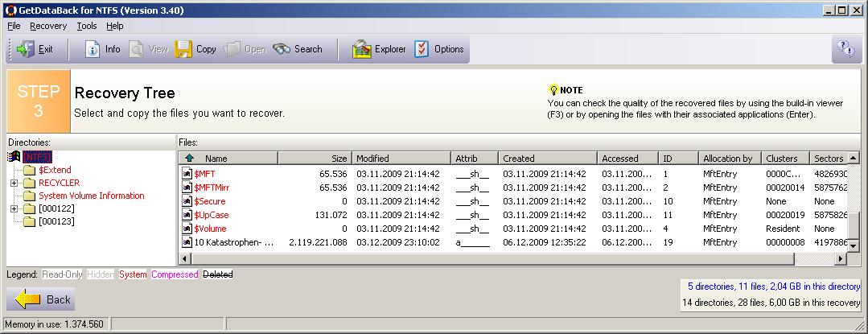Viewport: 868px width, 334px height.
Task: Click the yellow Back arrow icon
Action: (27, 299)
